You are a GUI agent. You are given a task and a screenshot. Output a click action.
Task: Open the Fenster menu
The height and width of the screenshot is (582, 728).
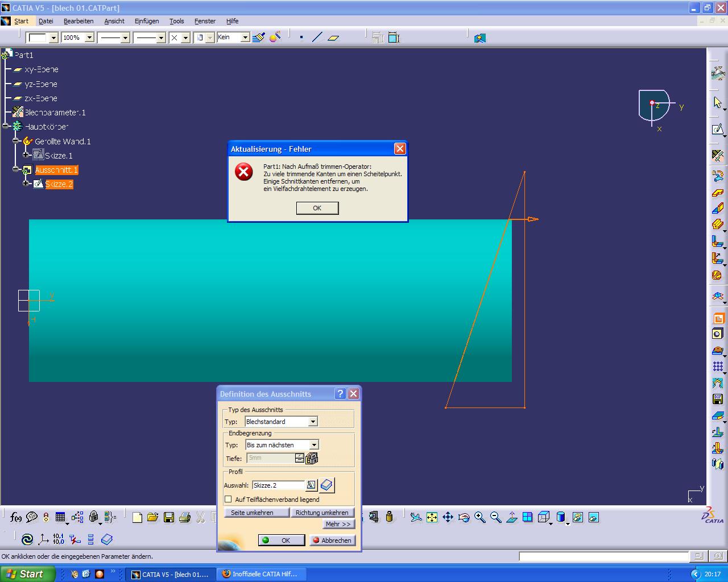point(205,21)
